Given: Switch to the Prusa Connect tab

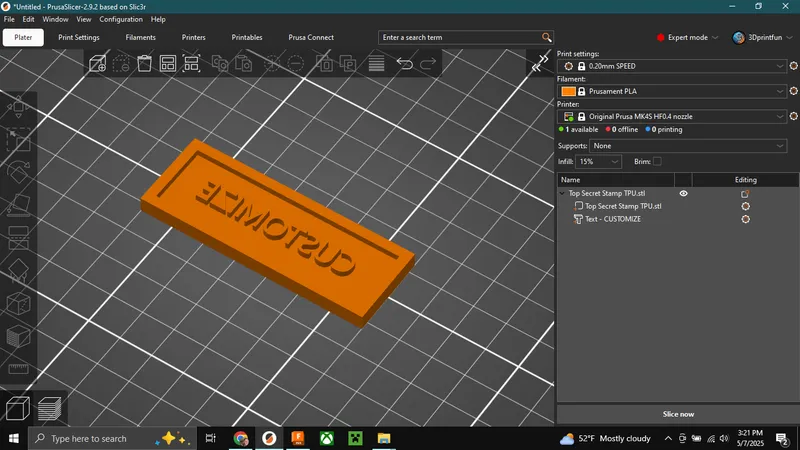Looking at the screenshot, I should coord(311,37).
